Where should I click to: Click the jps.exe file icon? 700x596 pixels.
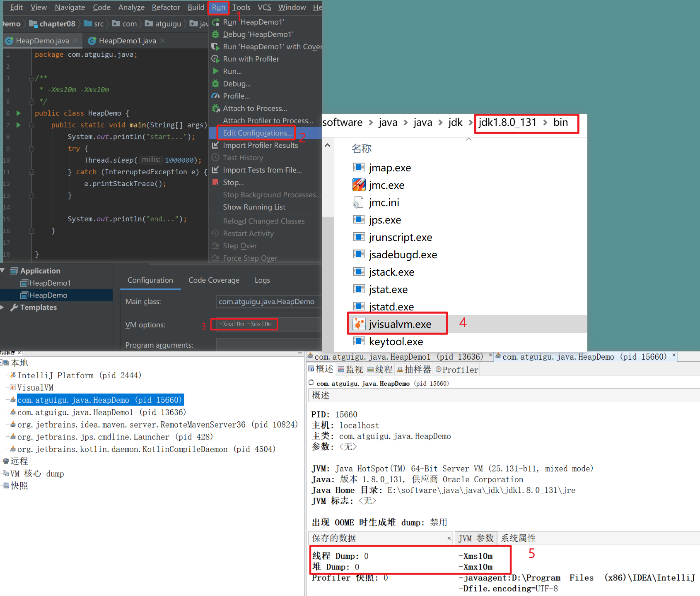click(359, 219)
